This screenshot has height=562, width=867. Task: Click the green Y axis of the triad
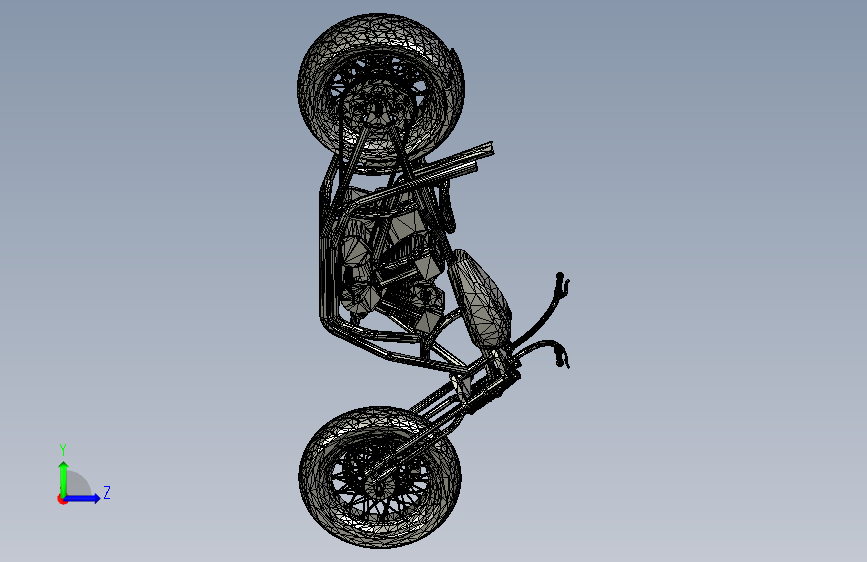64,479
